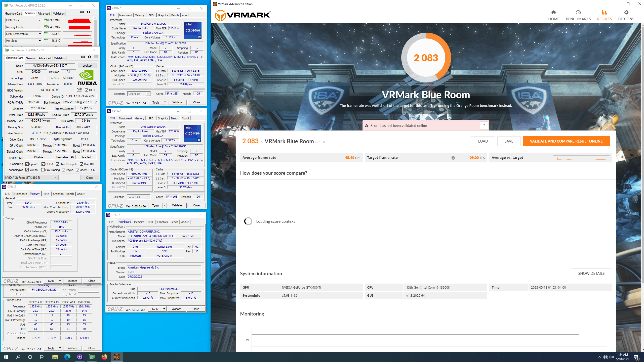Open the Results bar chart icon

[x=604, y=12]
